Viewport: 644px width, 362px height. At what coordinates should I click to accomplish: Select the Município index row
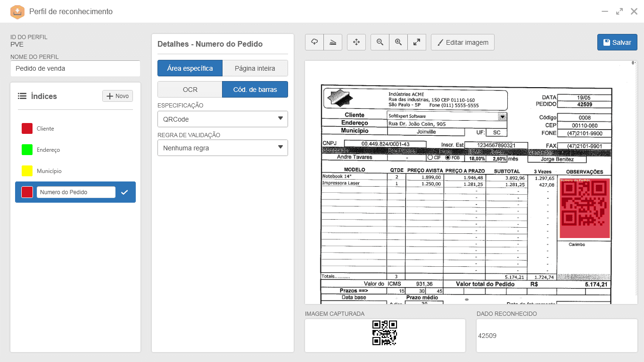(75, 171)
